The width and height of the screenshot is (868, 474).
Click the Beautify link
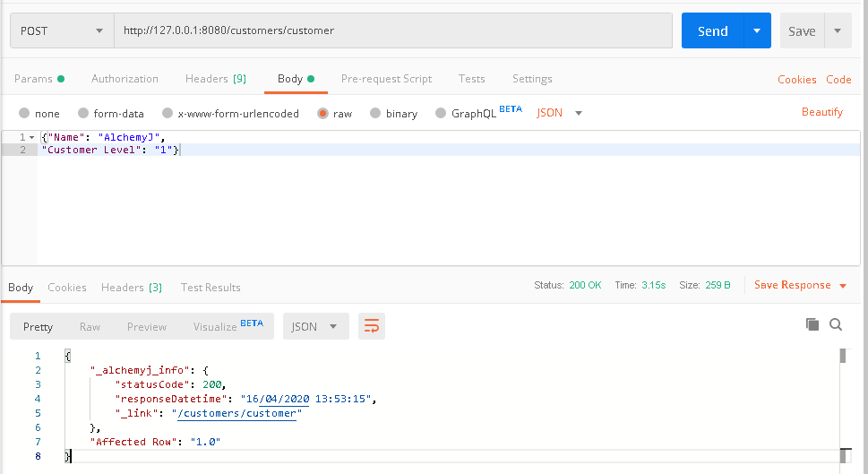point(821,112)
